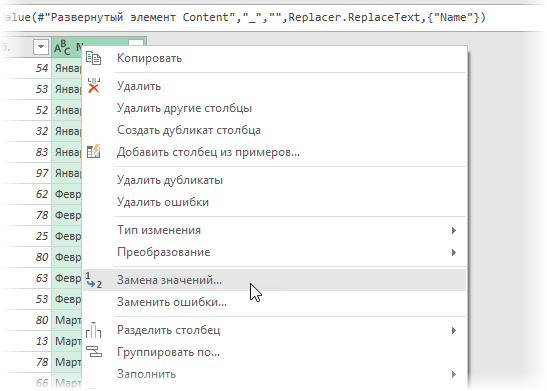Click the cell with value 63
Viewport: 547px width, 391px height.
tap(26, 278)
